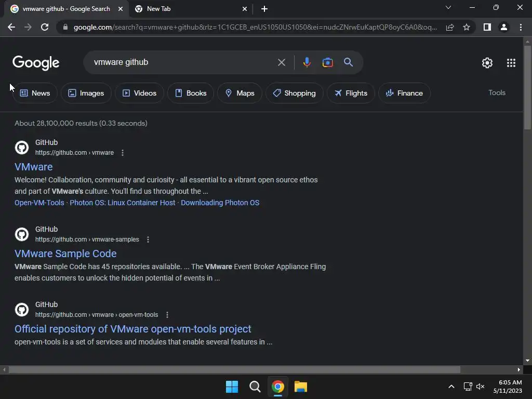Open the tab search dropdown chevron
The image size is (532, 399).
click(x=448, y=7)
